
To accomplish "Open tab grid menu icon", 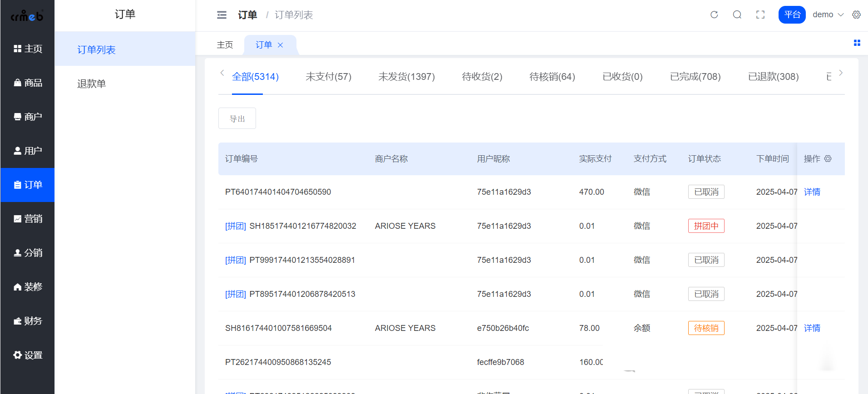I will [857, 43].
